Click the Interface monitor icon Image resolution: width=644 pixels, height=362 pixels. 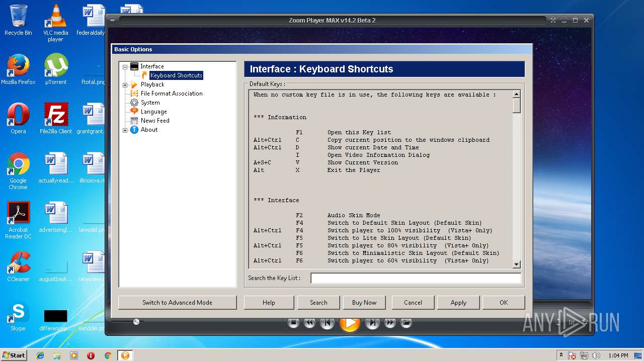tap(134, 66)
